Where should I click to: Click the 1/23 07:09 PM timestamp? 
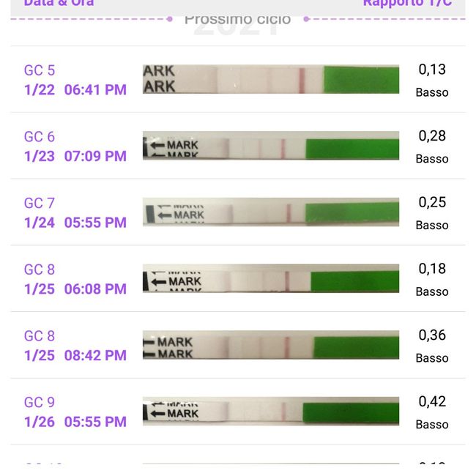pyautogui.click(x=75, y=156)
